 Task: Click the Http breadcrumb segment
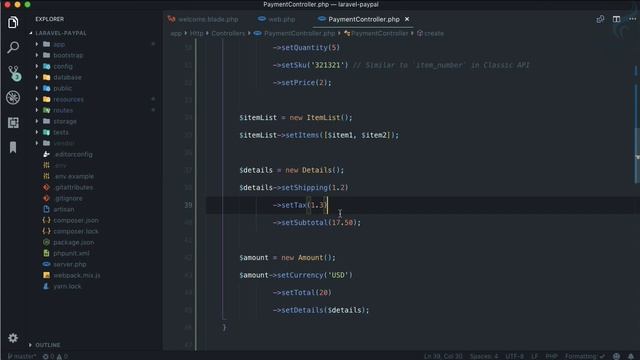pyautogui.click(x=196, y=33)
